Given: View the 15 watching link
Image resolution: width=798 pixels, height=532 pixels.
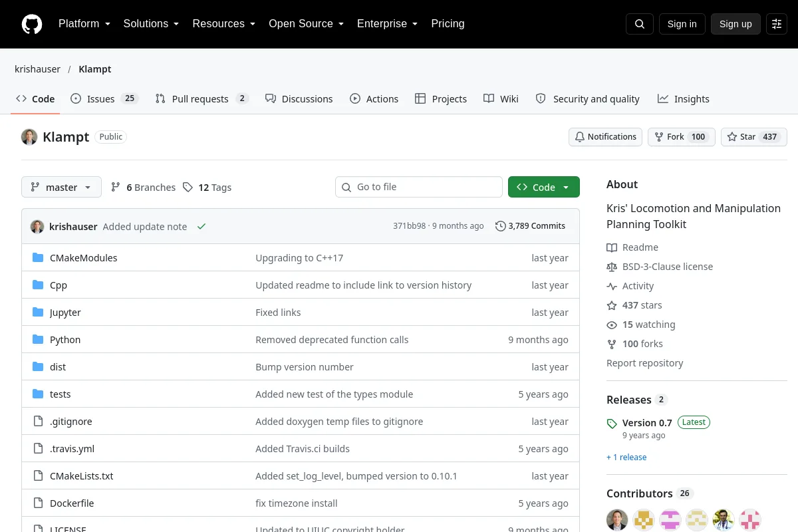Looking at the screenshot, I should (641, 325).
